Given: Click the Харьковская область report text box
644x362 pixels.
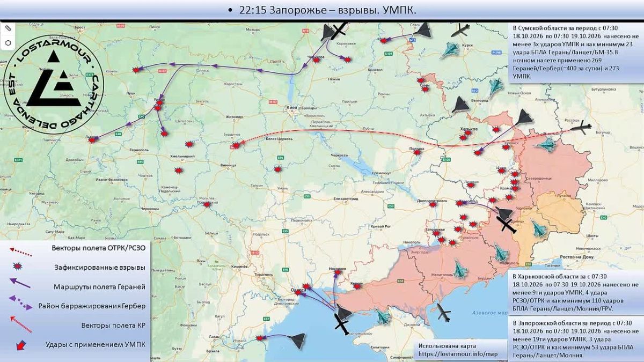Looking at the screenshot, I should tap(575, 293).
